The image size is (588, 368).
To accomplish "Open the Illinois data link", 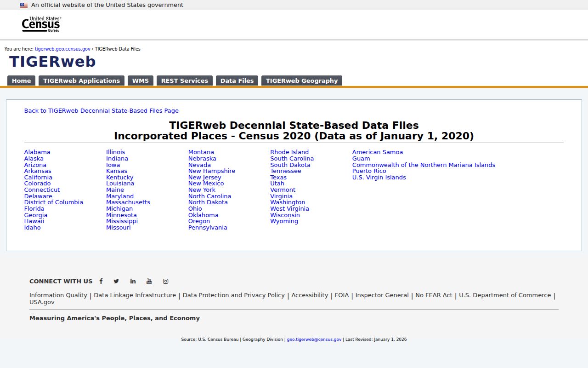I will click(116, 152).
